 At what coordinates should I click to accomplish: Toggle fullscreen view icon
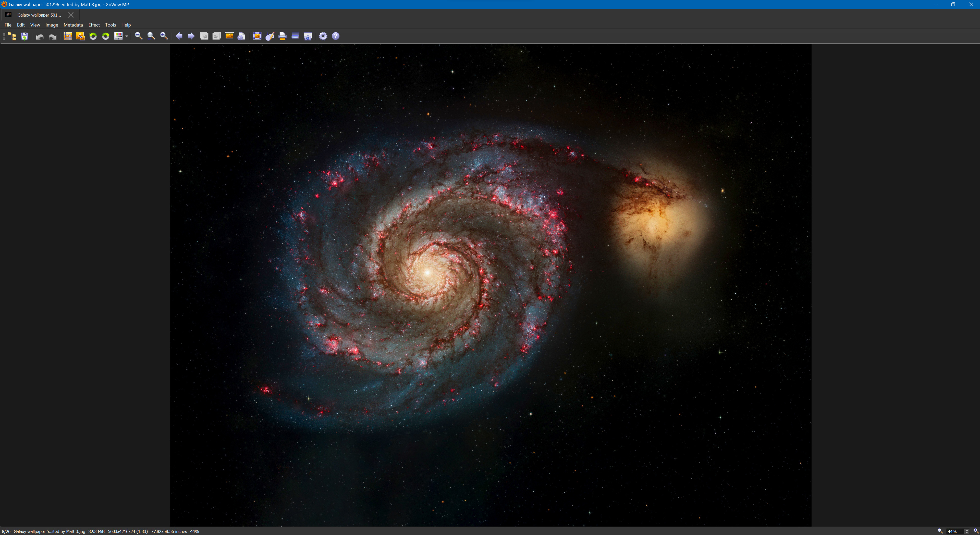coord(257,36)
